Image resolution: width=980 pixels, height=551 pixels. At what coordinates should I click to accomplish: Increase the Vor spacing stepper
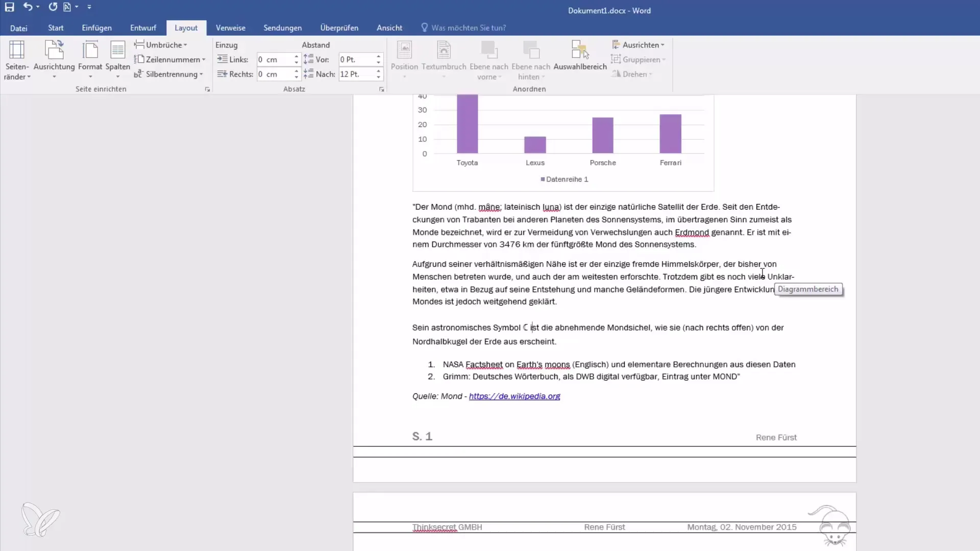378,56
